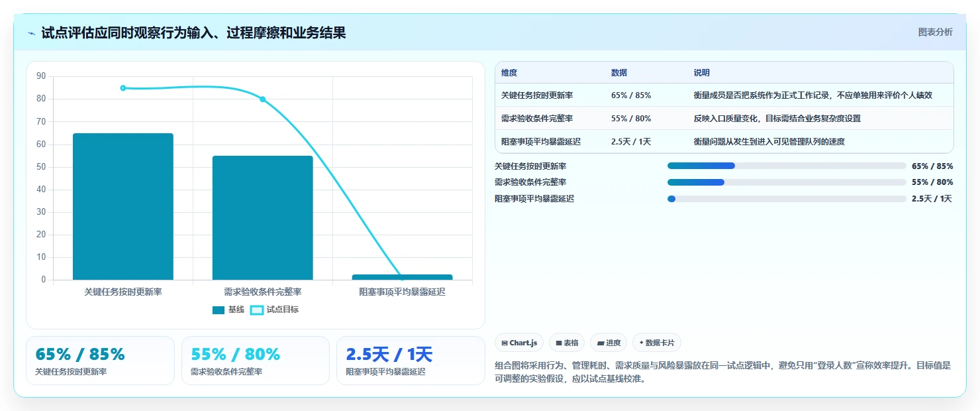
Task: Click the Chart.js tag chip
Action: point(520,343)
